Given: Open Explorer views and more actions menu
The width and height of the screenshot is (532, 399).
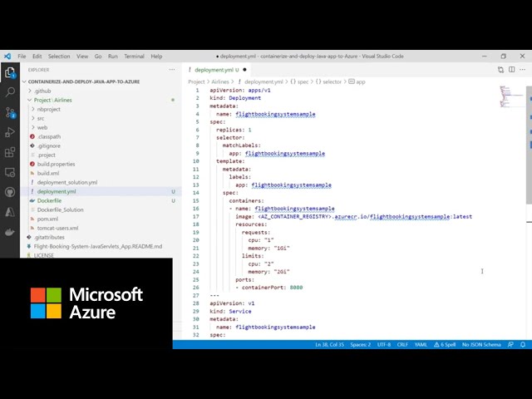Looking at the screenshot, I should [x=172, y=70].
